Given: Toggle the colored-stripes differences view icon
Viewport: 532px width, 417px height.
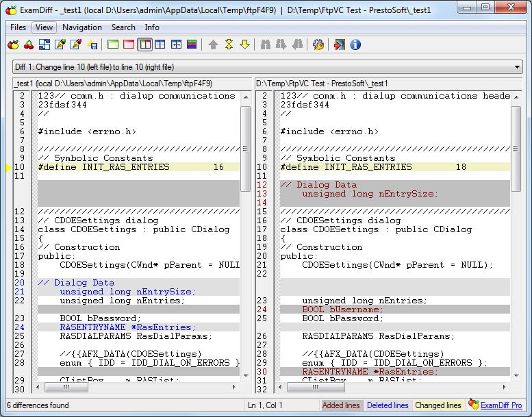Looking at the screenshot, I should coord(192,45).
